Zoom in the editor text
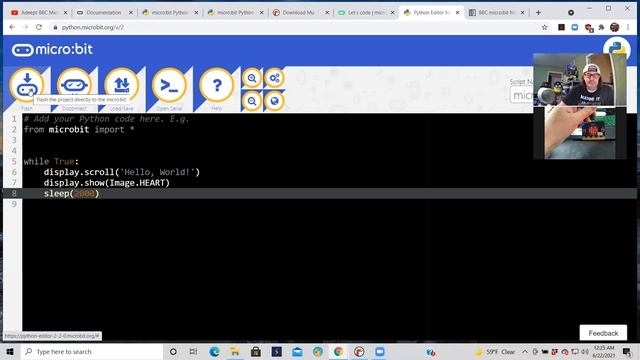The image size is (640, 360). pyautogui.click(x=252, y=78)
